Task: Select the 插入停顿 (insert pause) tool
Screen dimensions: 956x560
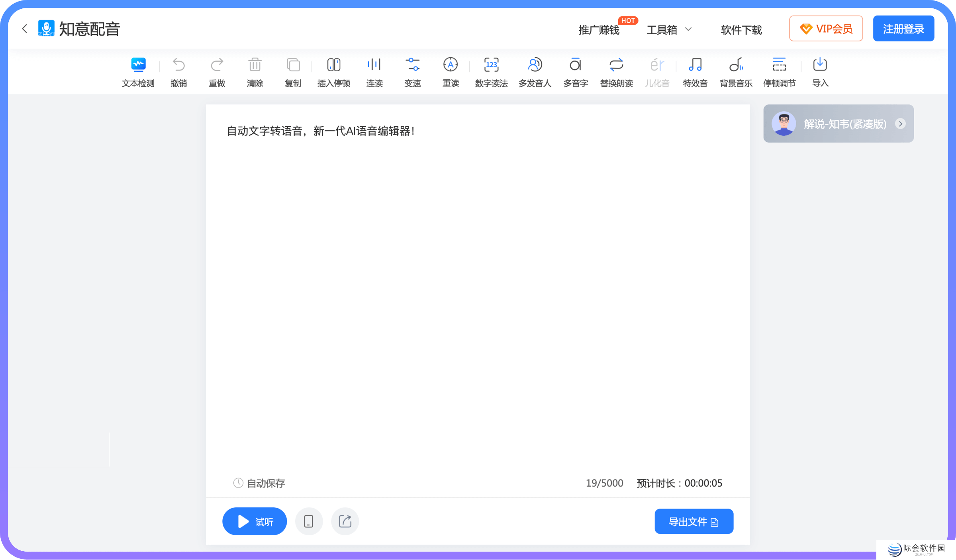Action: click(333, 71)
